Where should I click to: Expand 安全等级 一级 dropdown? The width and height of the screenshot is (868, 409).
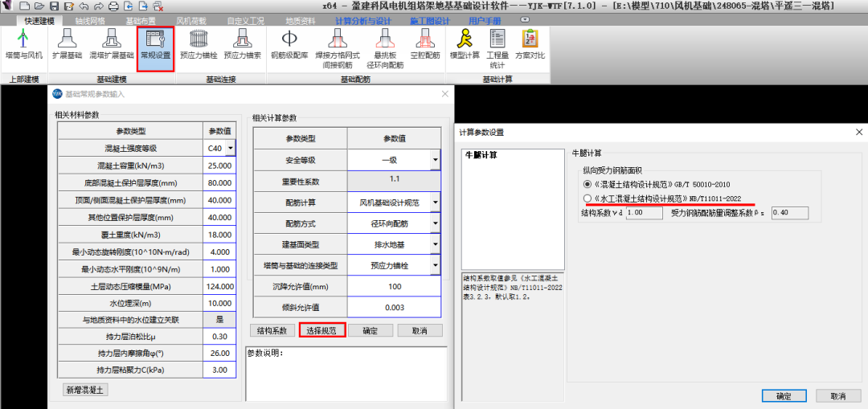point(436,161)
